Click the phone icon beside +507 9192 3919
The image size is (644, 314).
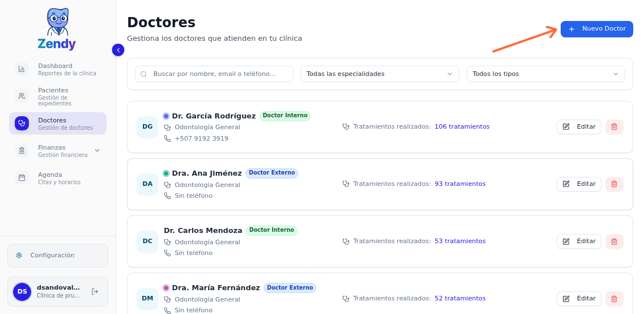(167, 139)
